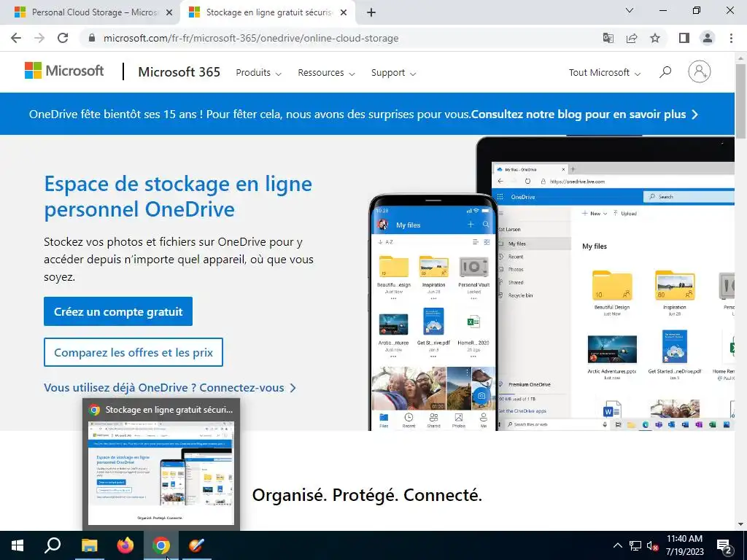The image size is (747, 560).
Task: Close the Personal Cloud Storage tab
Action: click(x=169, y=12)
